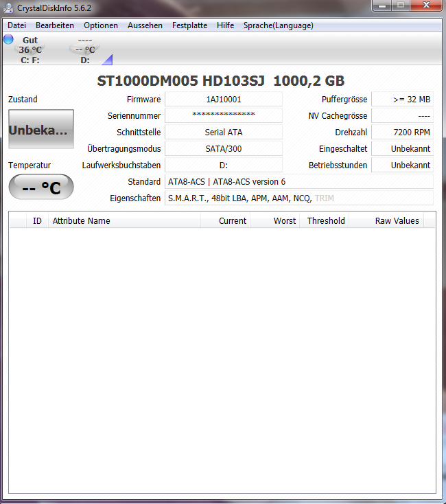The image size is (446, 504).
Task: Click the Worst column header
Action: click(275, 221)
